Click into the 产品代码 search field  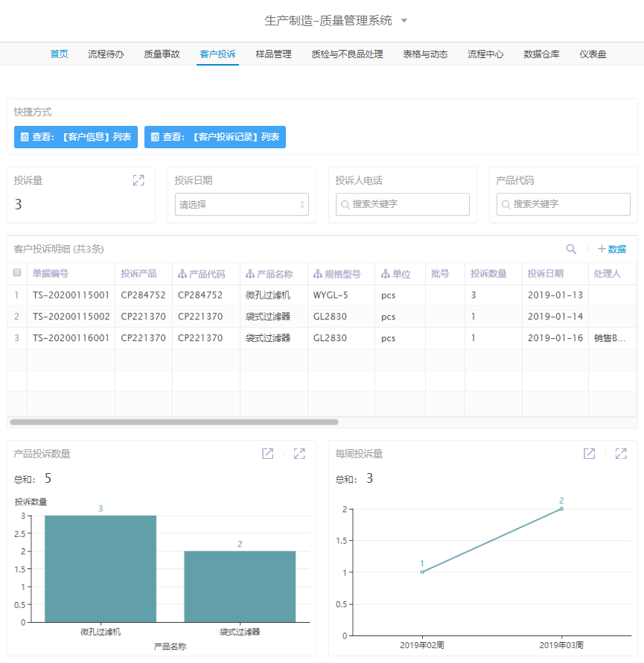click(x=564, y=205)
